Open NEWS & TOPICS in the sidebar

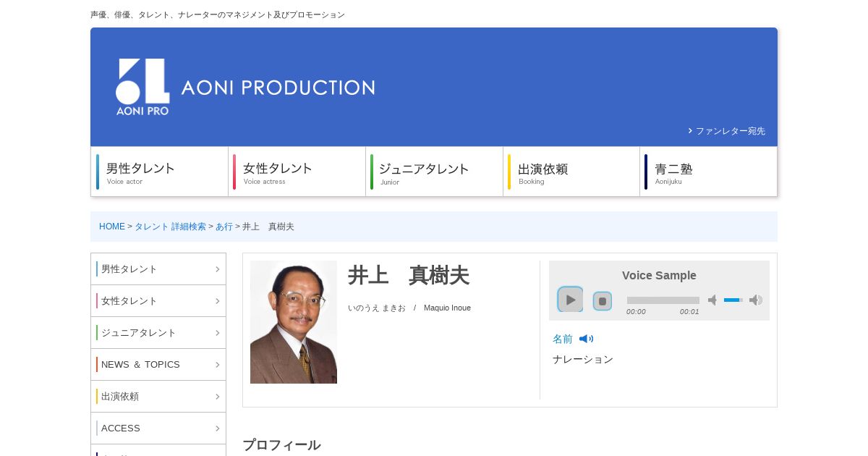click(x=158, y=365)
